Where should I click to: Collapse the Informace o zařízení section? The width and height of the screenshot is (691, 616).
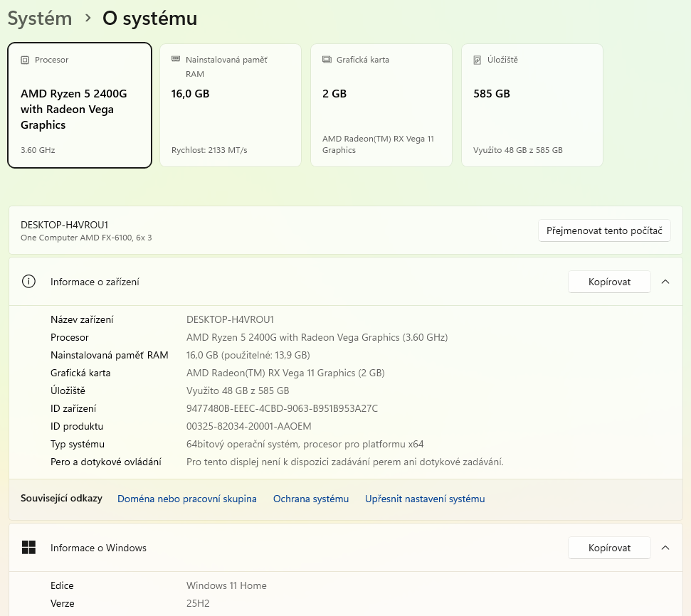pos(665,282)
